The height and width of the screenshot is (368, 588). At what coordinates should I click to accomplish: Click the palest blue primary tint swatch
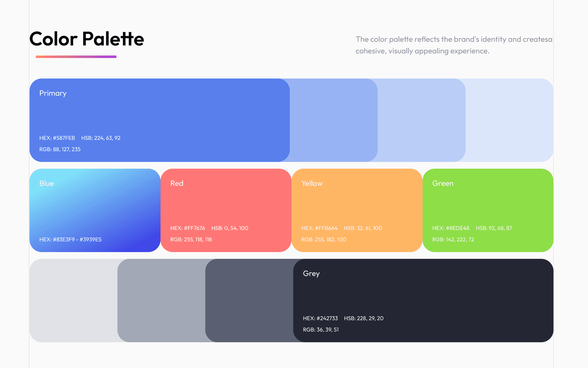pos(510,120)
